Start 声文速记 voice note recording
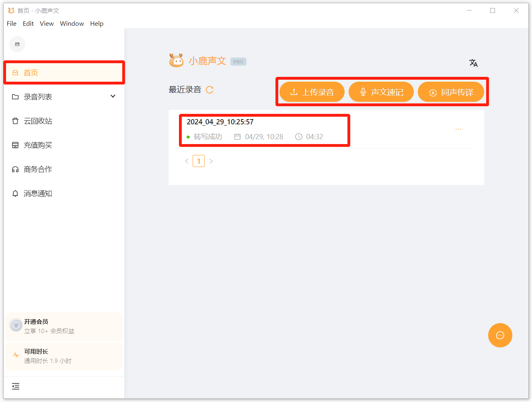The image size is (532, 402). pos(381,92)
